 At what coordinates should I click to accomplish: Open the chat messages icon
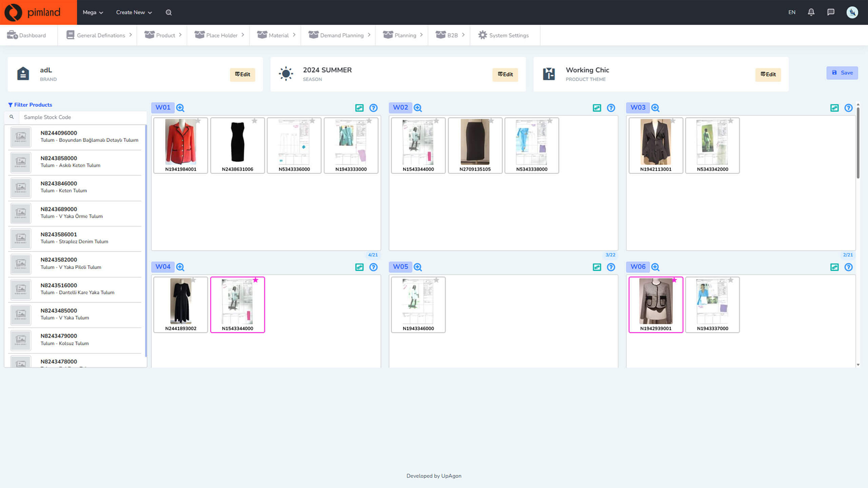coord(831,12)
